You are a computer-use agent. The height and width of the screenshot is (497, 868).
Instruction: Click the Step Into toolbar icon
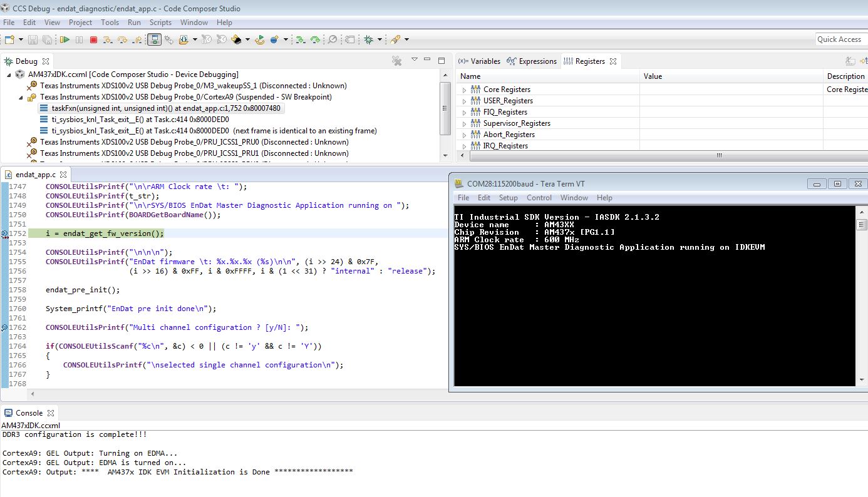tap(108, 39)
